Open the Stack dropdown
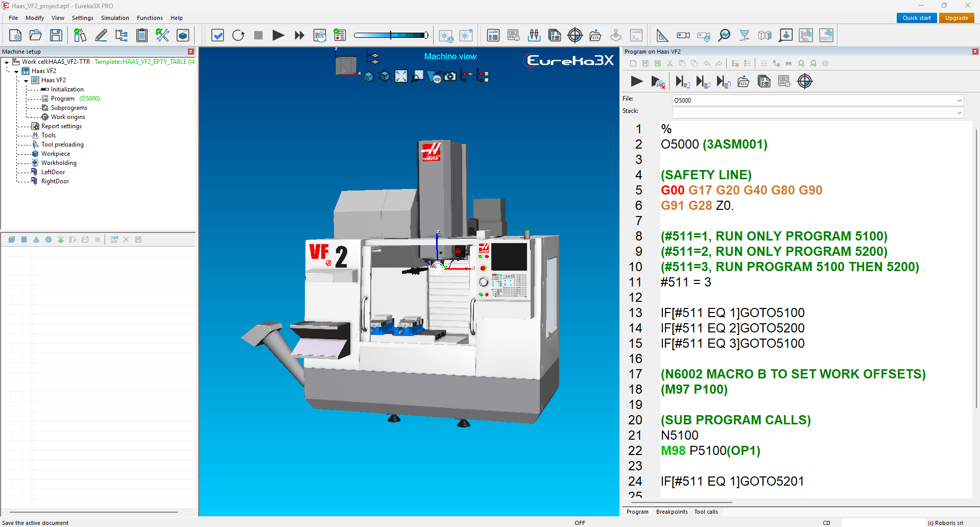This screenshot has width=980, height=527. [818, 112]
